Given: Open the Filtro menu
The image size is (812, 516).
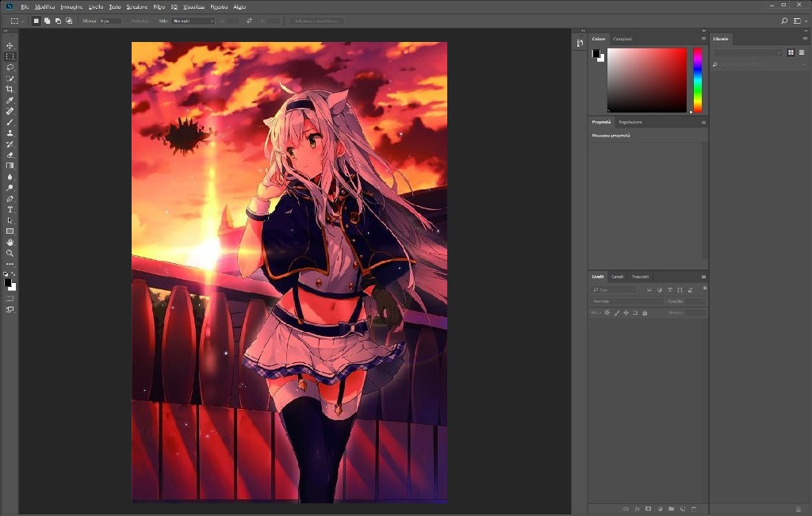Looking at the screenshot, I should click(x=159, y=6).
